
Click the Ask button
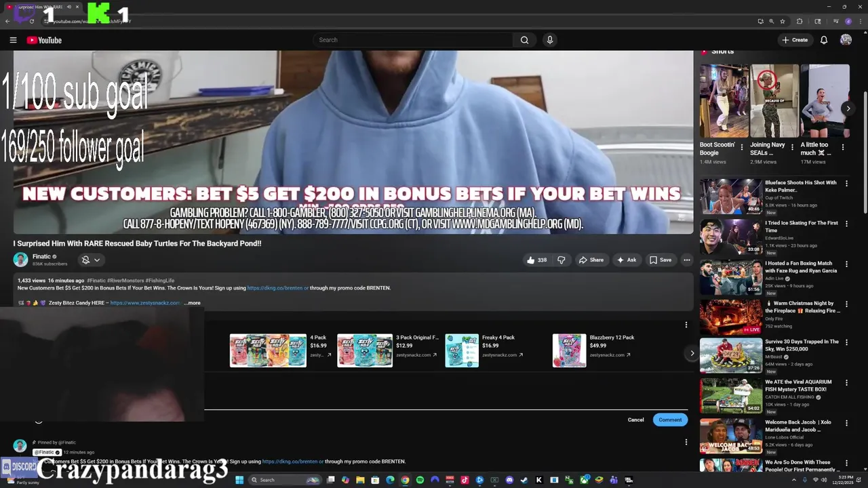click(x=627, y=260)
